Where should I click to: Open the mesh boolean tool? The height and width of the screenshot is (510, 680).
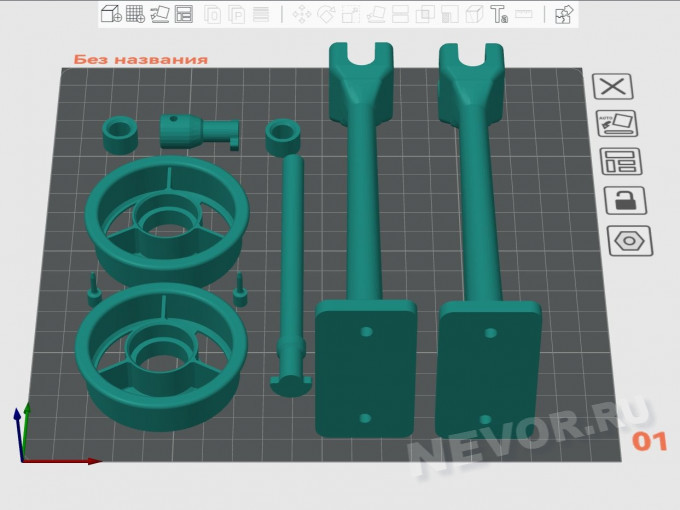coord(425,14)
